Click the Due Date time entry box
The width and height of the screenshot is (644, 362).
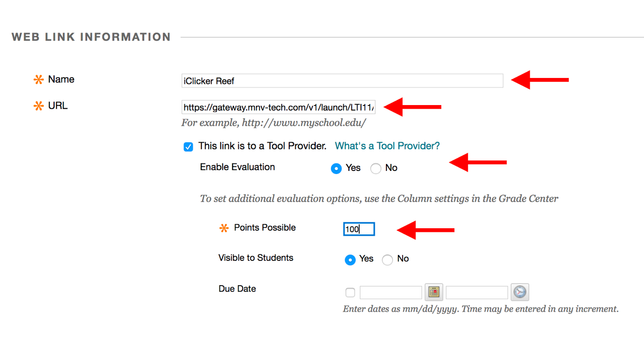pos(476,293)
